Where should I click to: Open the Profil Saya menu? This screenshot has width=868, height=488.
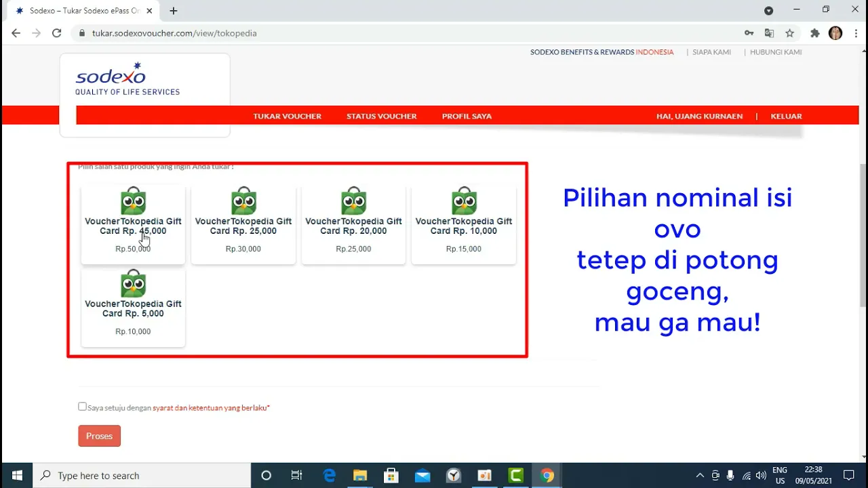(x=467, y=116)
